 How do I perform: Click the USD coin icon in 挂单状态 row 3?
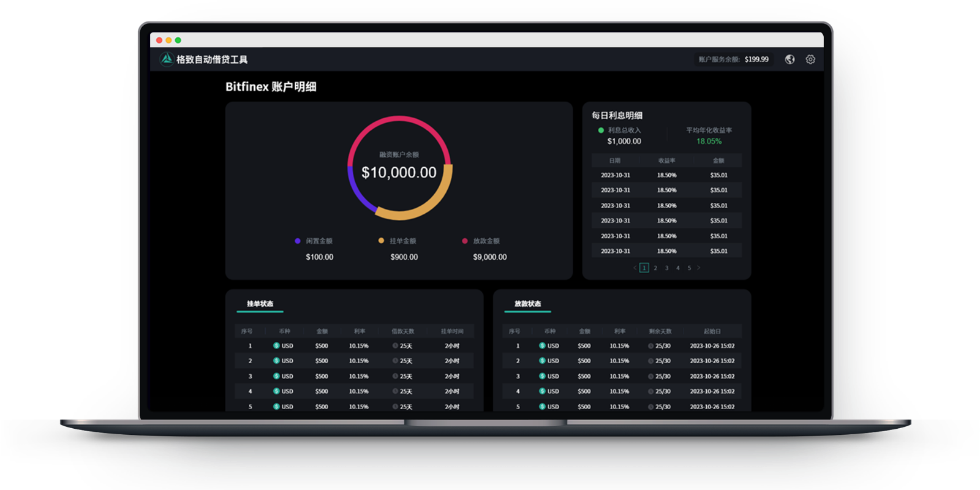(x=276, y=376)
